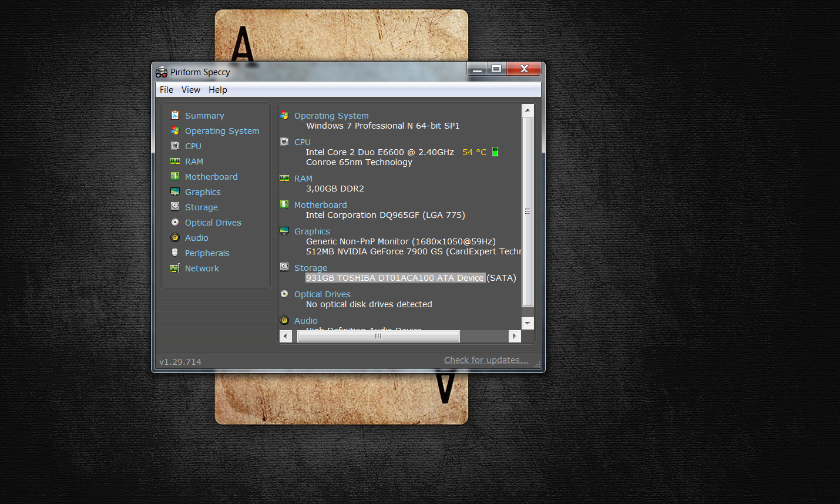Screen dimensions: 840x504
Task: Click the memory icon beside RAM heading
Action: 284,178
